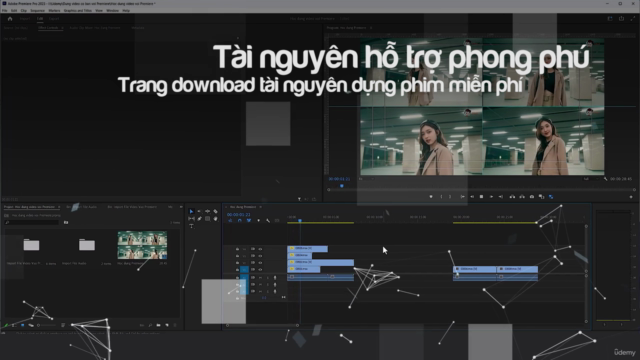Image resolution: width=640 pixels, height=360 pixels.
Task: Toggle V1 track targeting
Action: (244, 269)
